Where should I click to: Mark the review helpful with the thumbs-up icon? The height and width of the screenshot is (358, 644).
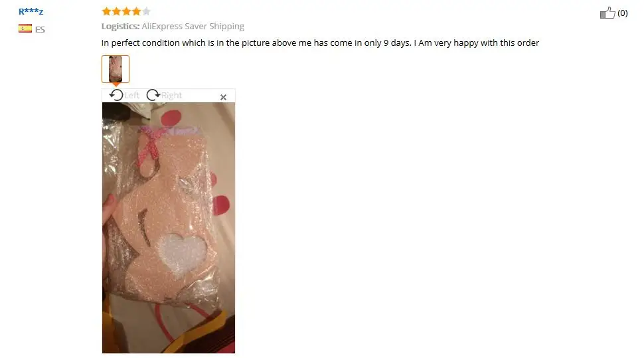(607, 13)
